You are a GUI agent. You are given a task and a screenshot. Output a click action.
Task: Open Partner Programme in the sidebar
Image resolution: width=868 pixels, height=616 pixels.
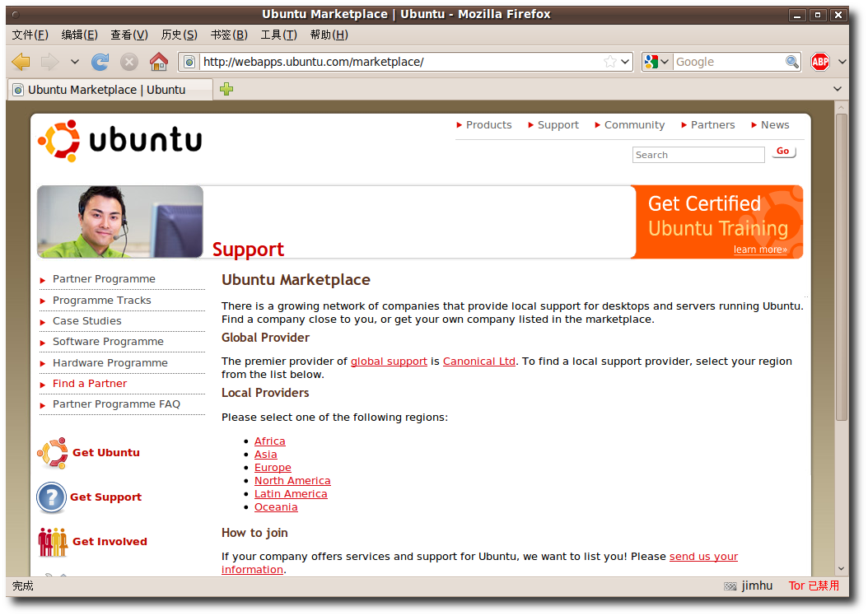[104, 279]
